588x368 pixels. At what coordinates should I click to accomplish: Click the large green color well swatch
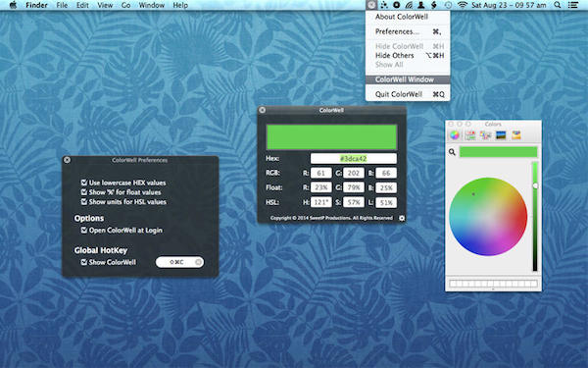tap(331, 137)
